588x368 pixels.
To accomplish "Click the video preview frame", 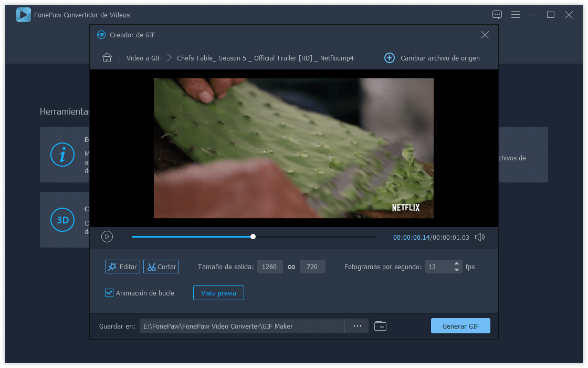I will point(293,148).
